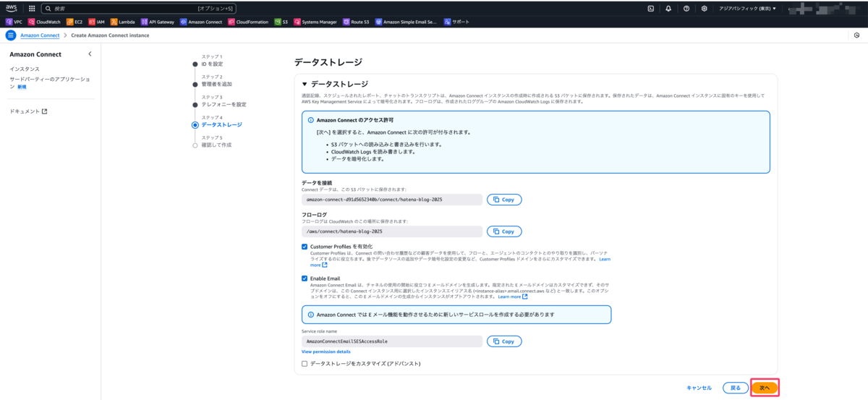Click the Amazon Connect sidebar title

click(x=35, y=54)
